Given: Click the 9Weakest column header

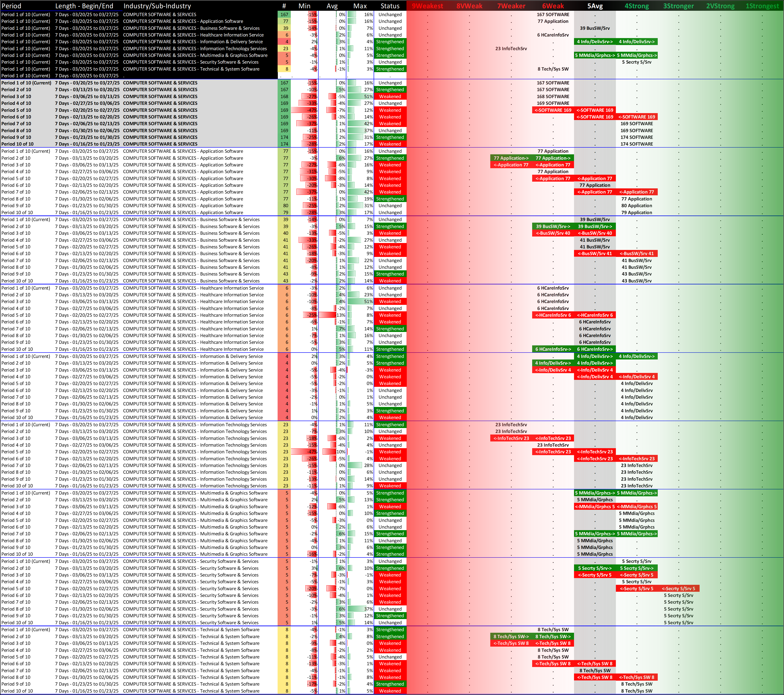Looking at the screenshot, I should [427, 6].
